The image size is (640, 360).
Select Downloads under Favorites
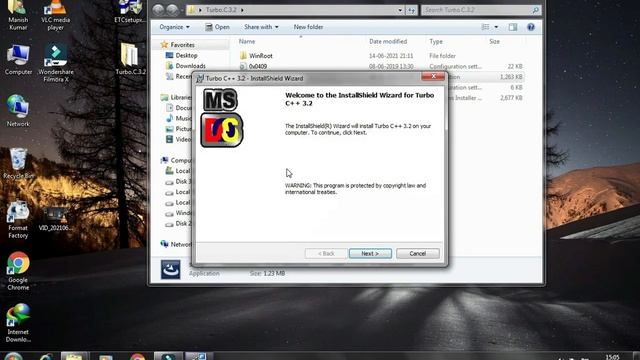pyautogui.click(x=190, y=66)
